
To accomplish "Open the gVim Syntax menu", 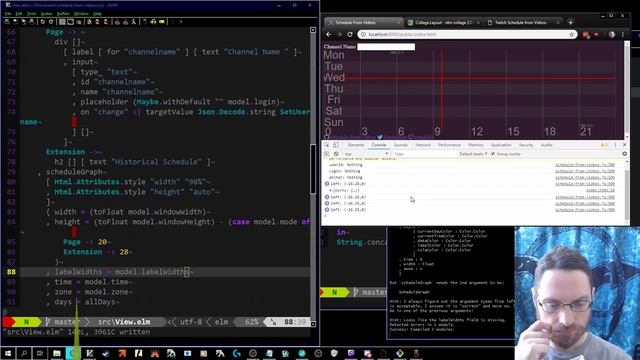I will 47,14.
